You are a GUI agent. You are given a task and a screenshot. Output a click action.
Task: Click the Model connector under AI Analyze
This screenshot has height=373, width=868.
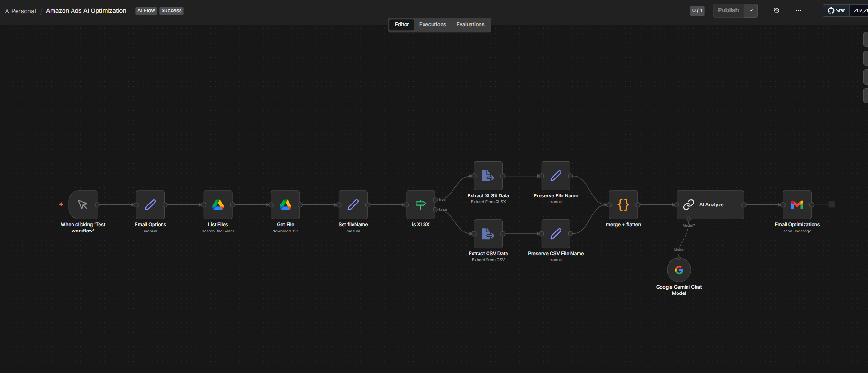[x=688, y=220]
